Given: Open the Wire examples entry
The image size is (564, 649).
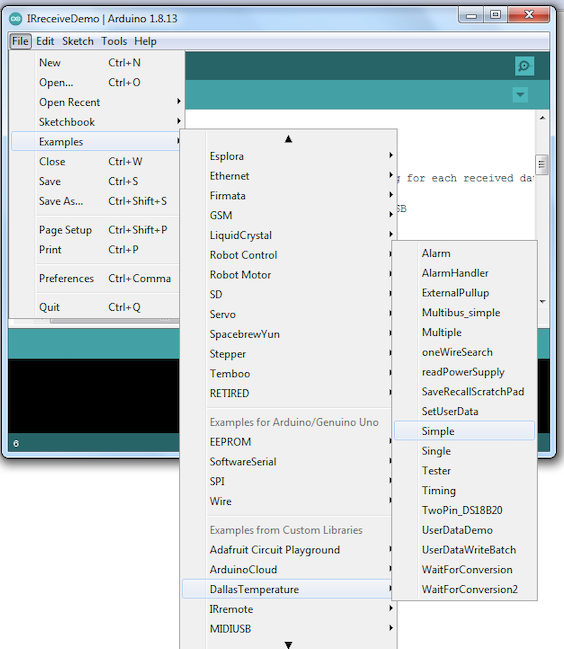Looking at the screenshot, I should [x=287, y=501].
